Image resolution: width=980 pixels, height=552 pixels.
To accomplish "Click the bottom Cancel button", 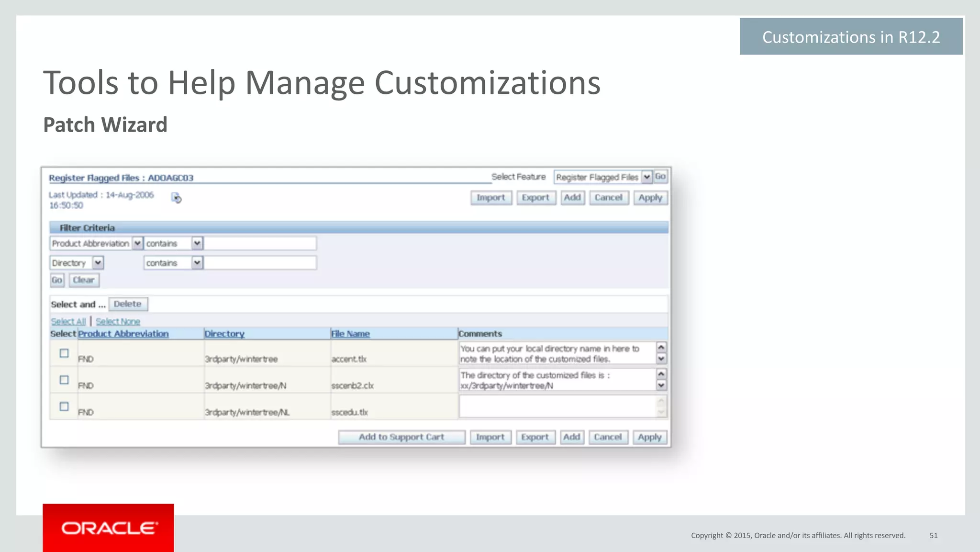I will pyautogui.click(x=608, y=437).
